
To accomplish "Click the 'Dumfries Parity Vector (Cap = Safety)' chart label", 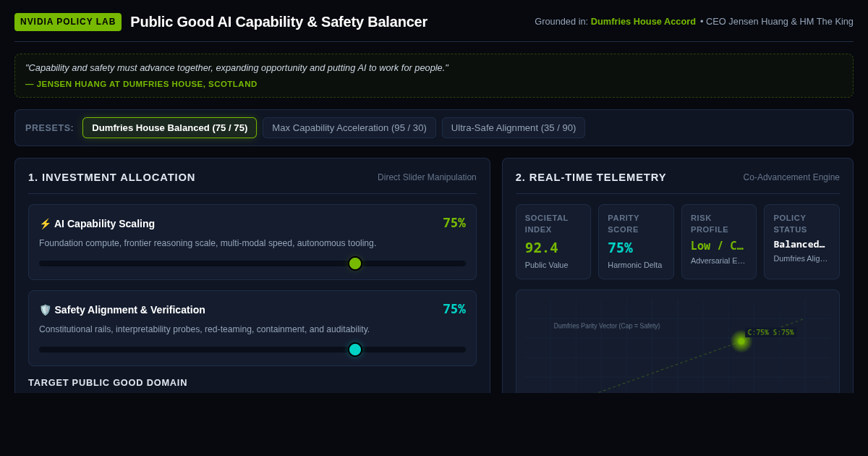I will [607, 326].
